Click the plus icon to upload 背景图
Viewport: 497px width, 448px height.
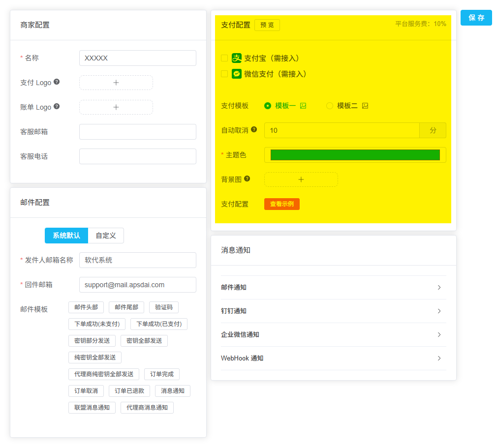301,179
